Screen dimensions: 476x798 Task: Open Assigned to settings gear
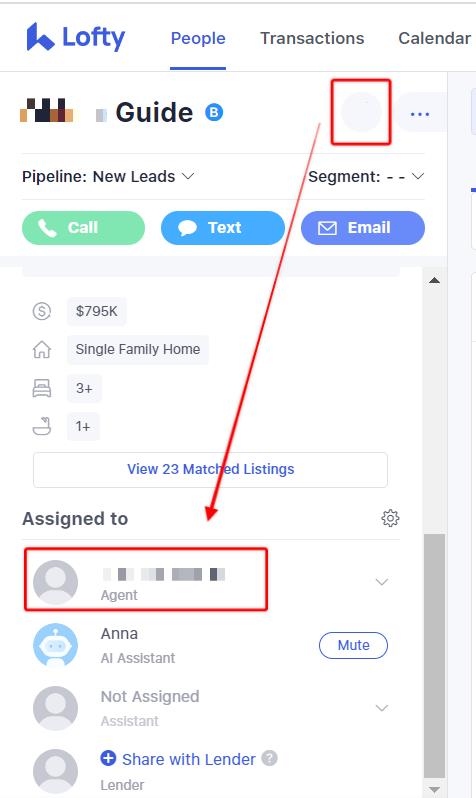390,518
